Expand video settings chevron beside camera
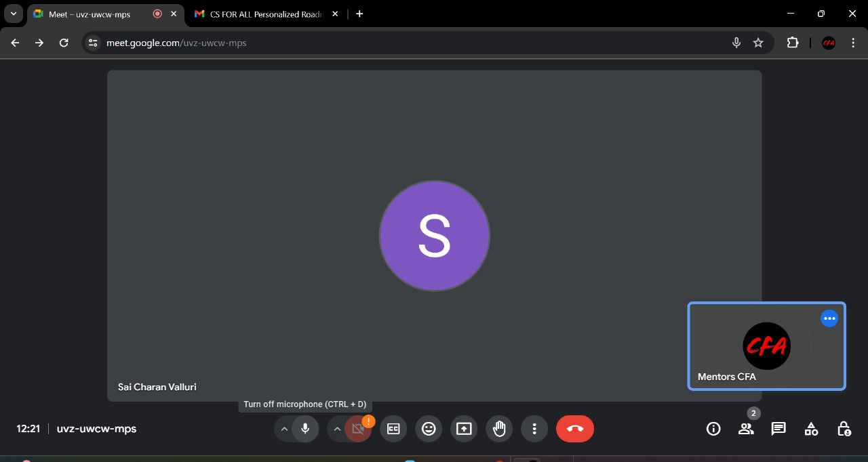 tap(337, 429)
